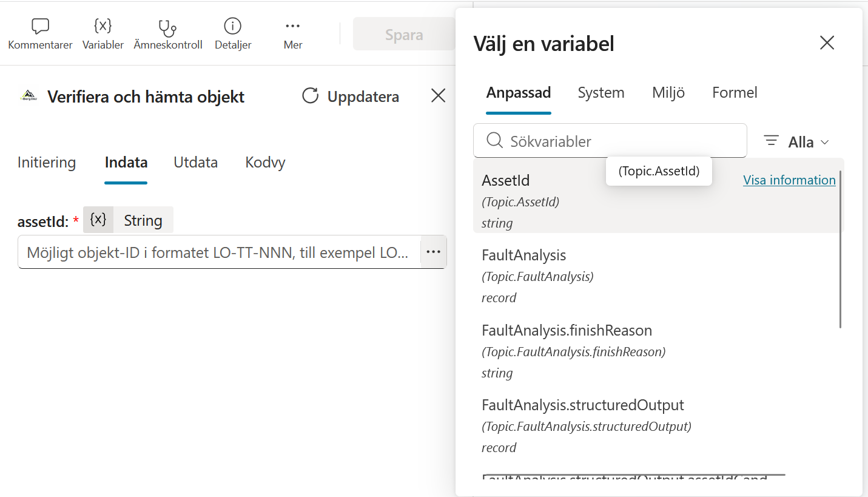Click the Visa information link
This screenshot has height=497, width=868.
pyautogui.click(x=789, y=180)
